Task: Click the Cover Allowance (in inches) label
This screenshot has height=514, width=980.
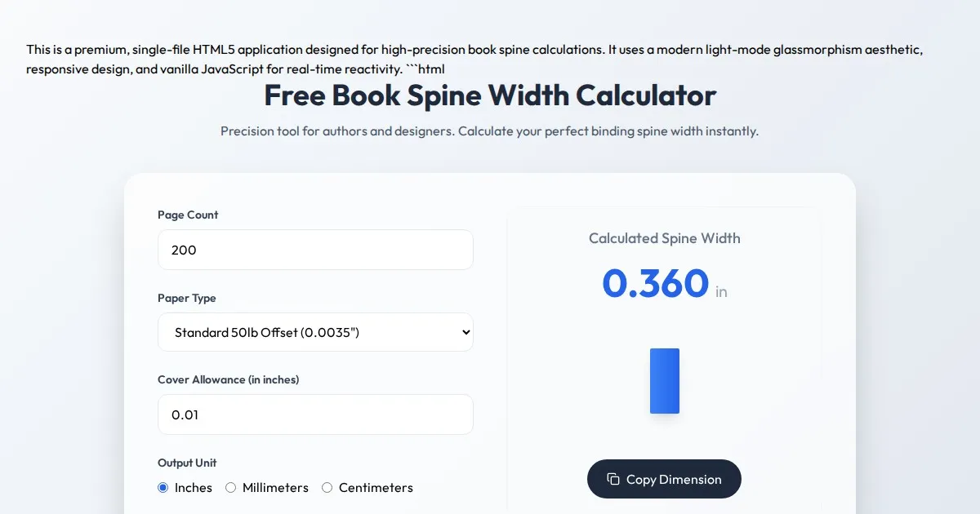Action: [x=229, y=379]
